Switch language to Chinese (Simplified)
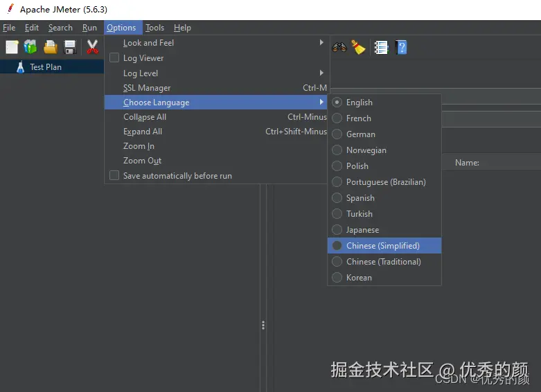541x392 pixels. coord(384,245)
